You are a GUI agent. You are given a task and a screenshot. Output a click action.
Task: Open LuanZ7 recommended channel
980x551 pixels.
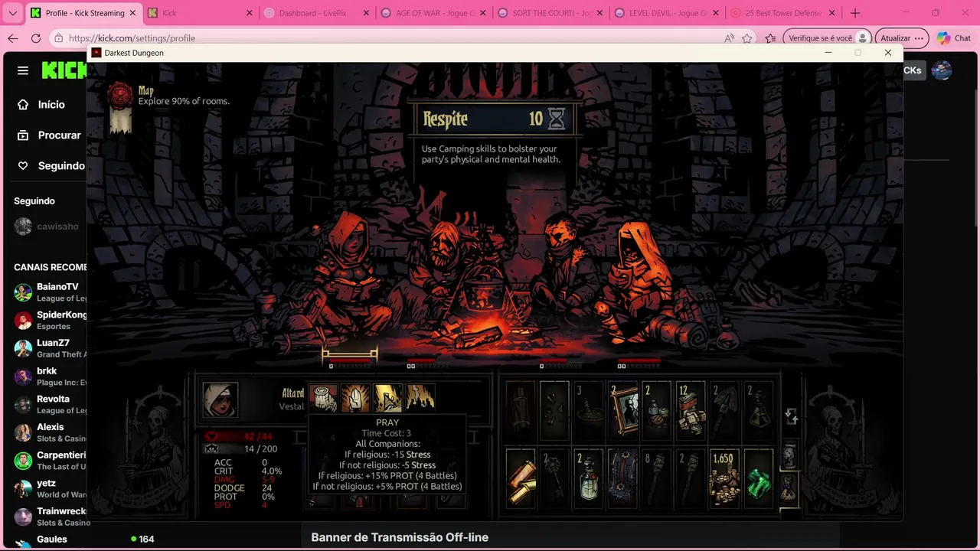(x=49, y=348)
